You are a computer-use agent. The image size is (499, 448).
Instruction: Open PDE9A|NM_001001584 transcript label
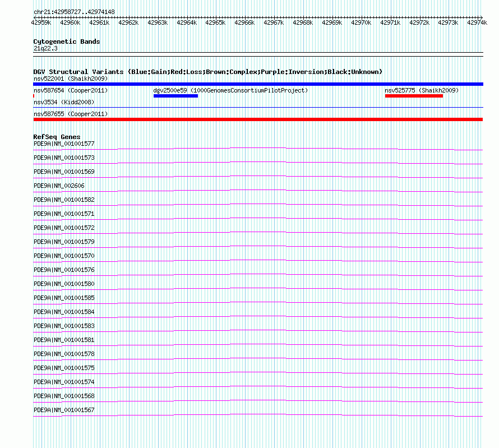pyautogui.click(x=64, y=312)
